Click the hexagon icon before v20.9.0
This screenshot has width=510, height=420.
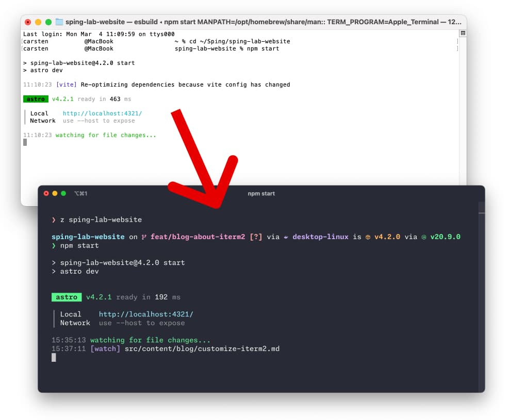click(423, 237)
